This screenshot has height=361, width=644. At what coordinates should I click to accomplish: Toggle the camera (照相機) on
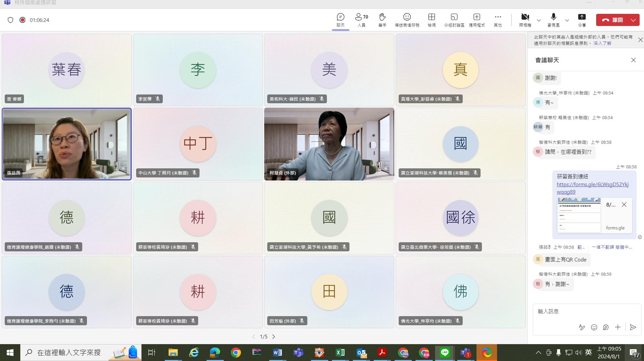pos(525,20)
